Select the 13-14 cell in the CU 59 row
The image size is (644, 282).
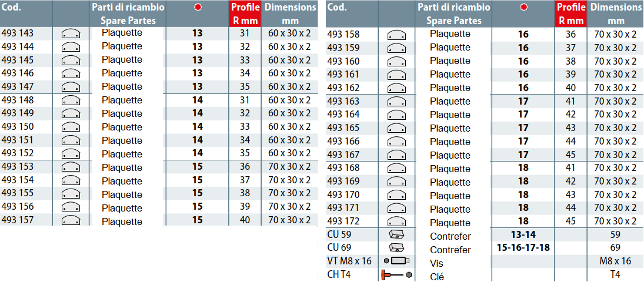[523, 235]
